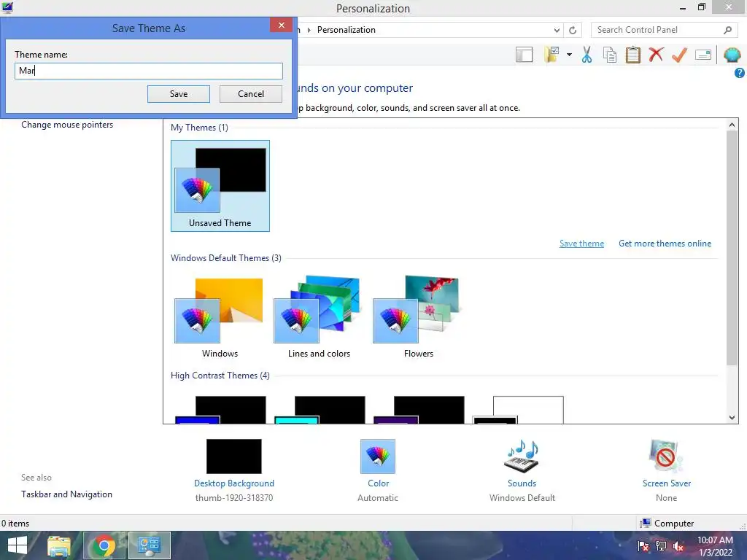Click the Save theme link
Image resolution: width=747 pixels, height=560 pixels.
581,244
